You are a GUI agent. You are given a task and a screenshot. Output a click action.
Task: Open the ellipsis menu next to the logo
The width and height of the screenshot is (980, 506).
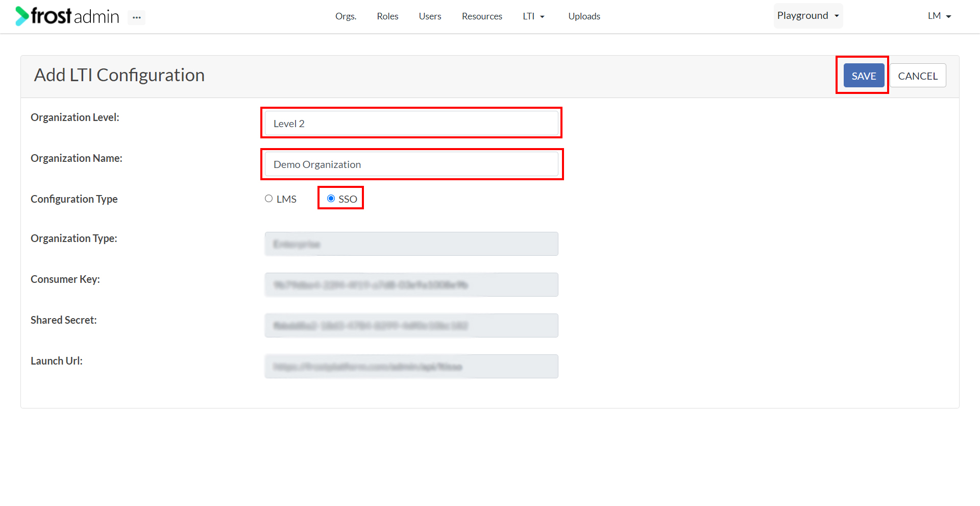136,17
